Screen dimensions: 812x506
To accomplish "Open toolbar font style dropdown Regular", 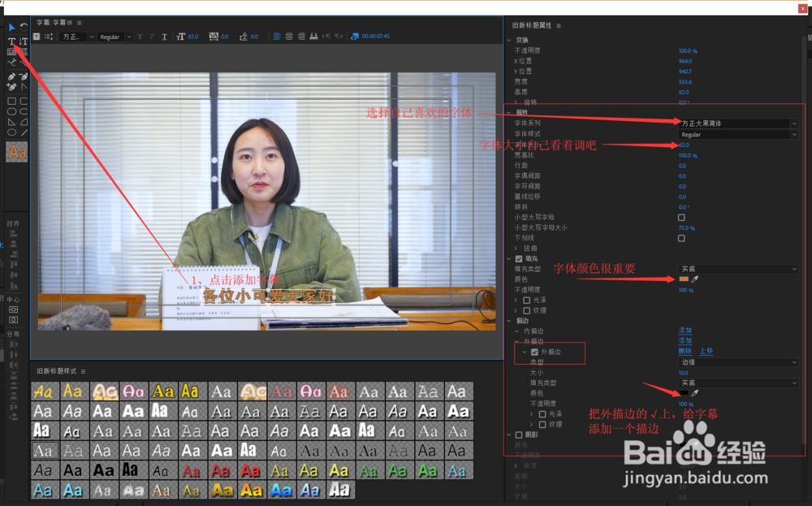I will click(x=115, y=37).
